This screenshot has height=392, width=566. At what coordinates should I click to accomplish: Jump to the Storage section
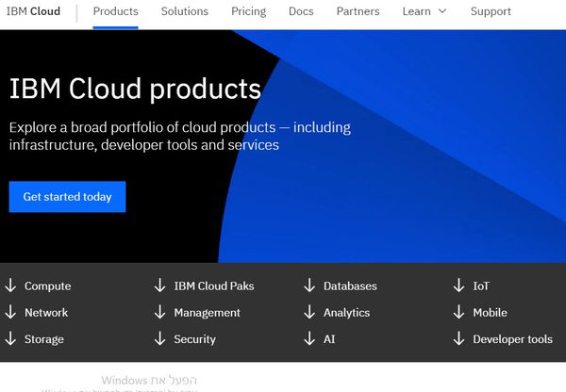pos(44,339)
